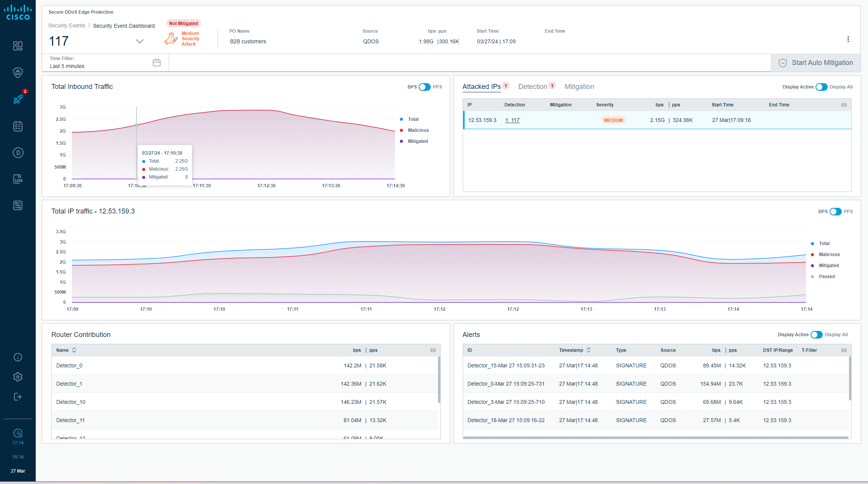This screenshot has width=868, height=484.
Task: Open the three-dot more options menu
Action: click(x=848, y=39)
